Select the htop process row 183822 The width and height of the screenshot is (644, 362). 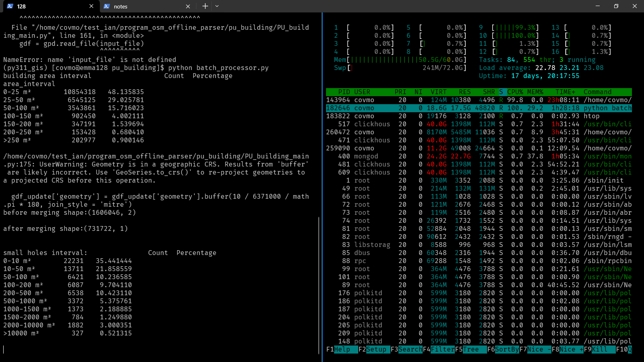click(x=479, y=116)
